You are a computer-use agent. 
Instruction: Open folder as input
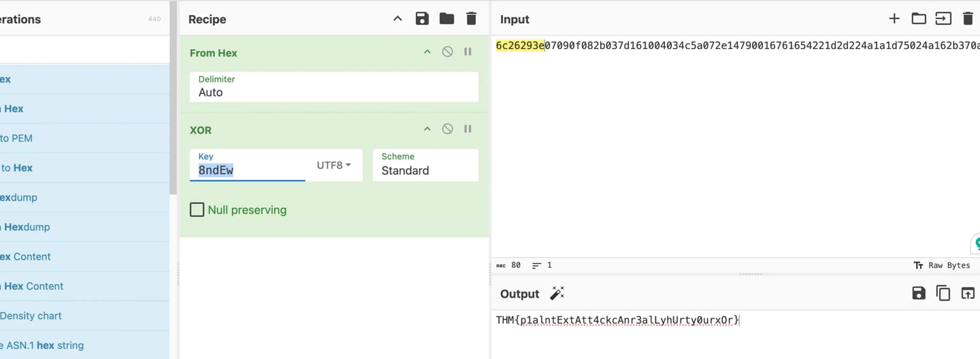pyautogui.click(x=919, y=19)
